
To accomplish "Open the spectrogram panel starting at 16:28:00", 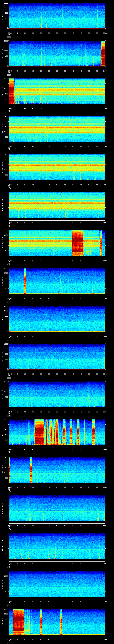I will click(x=57, y=243).
